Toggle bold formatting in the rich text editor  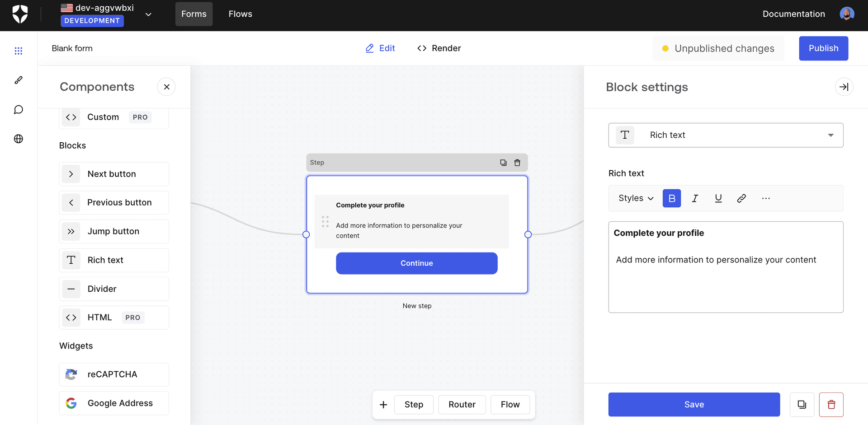pos(671,198)
